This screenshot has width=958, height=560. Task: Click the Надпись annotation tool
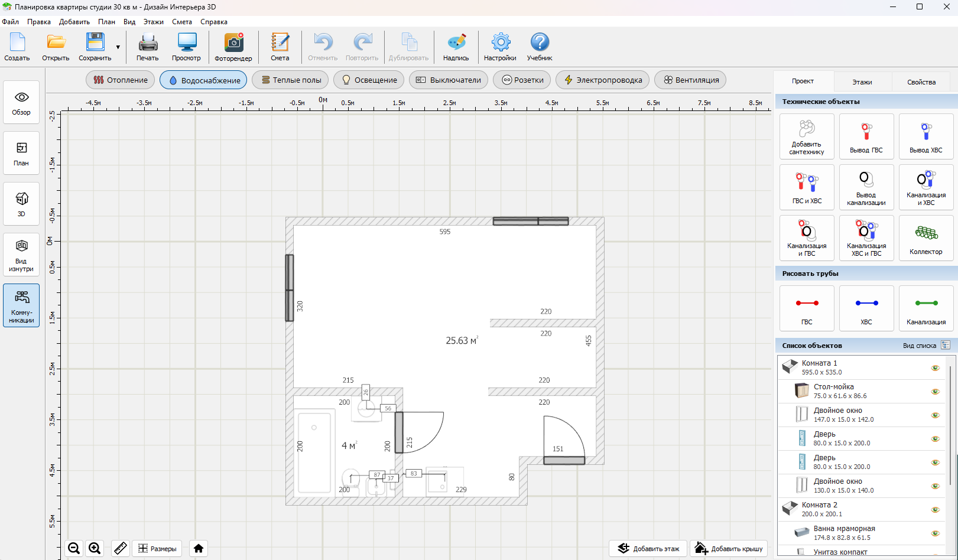coord(456,47)
